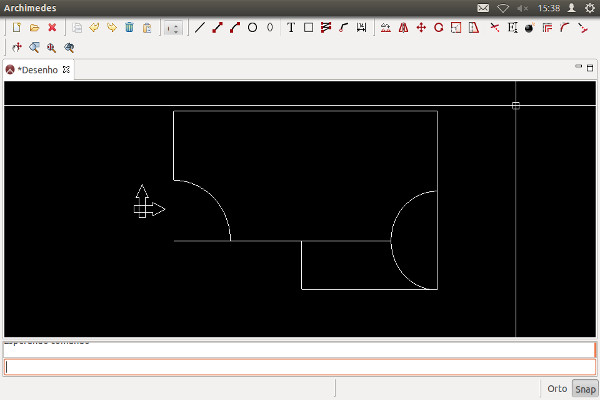The width and height of the screenshot is (600, 400).
Task: Select the polyline tool with red endpoints
Action: pyautogui.click(x=217, y=28)
